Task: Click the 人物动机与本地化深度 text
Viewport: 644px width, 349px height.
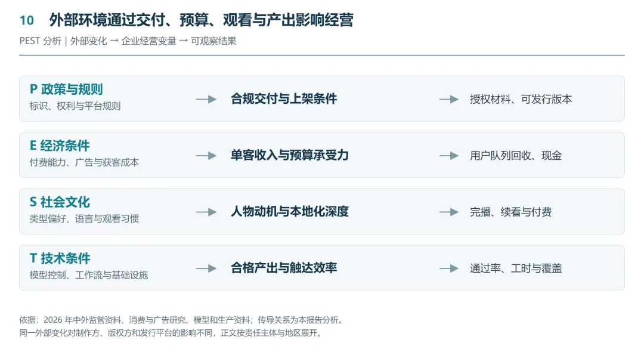Action: [x=290, y=211]
